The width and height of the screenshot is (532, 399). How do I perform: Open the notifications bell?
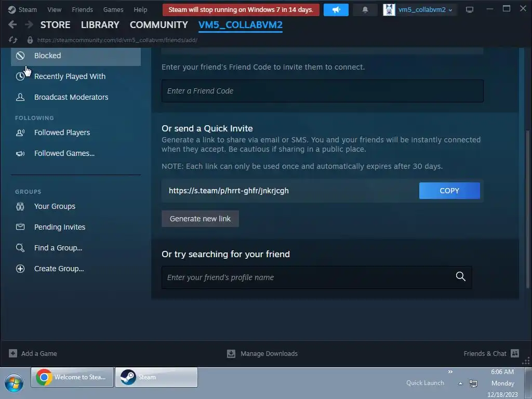click(x=365, y=10)
